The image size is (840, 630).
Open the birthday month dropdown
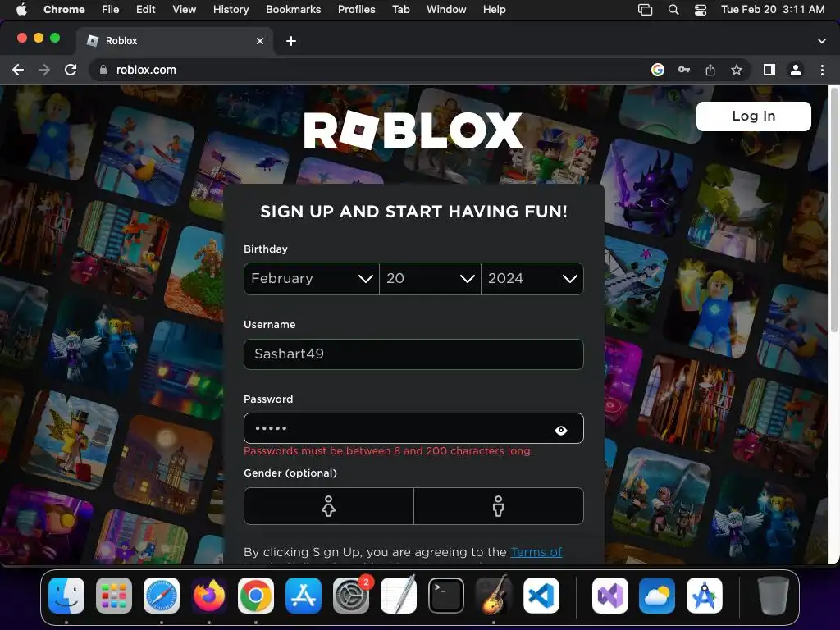pyautogui.click(x=311, y=279)
